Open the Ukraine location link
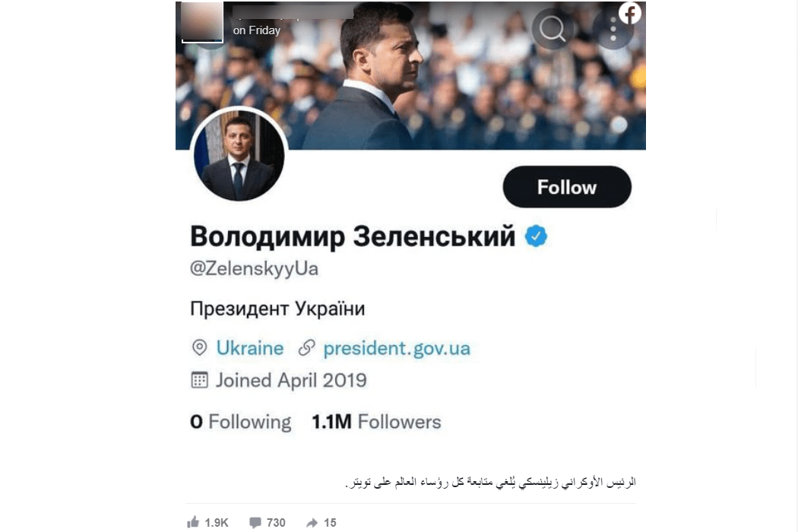Screen dimensions: 798x532 250,348
